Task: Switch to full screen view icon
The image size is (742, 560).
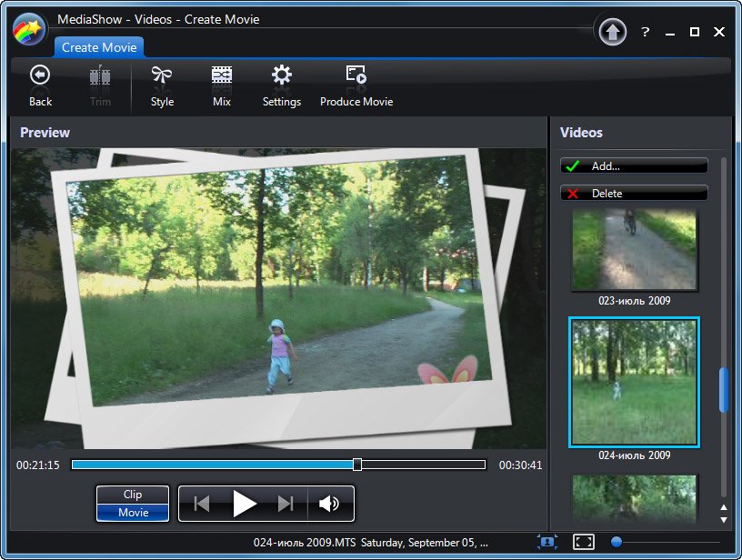Action: pos(584,542)
